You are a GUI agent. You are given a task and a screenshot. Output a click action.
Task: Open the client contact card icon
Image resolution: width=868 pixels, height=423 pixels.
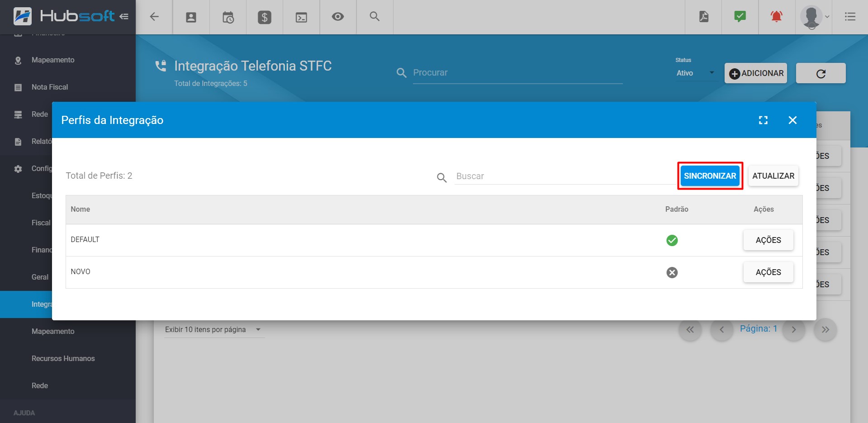191,17
